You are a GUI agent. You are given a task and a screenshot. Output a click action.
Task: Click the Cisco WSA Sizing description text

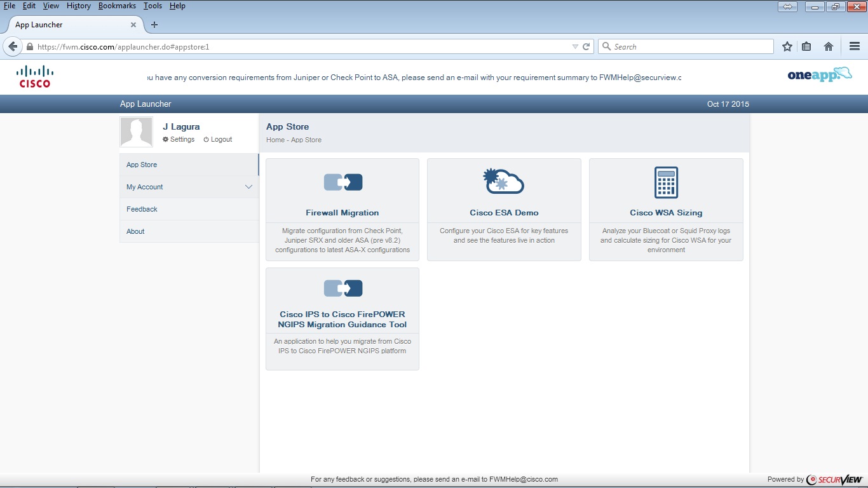click(666, 240)
